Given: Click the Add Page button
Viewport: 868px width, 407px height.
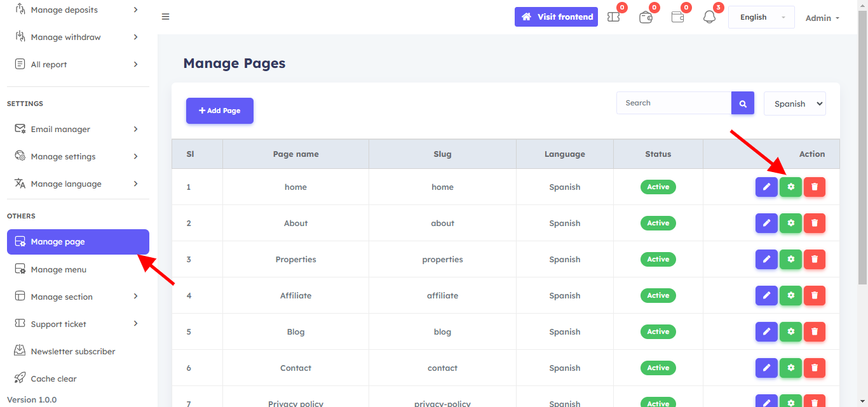Looking at the screenshot, I should [219, 110].
